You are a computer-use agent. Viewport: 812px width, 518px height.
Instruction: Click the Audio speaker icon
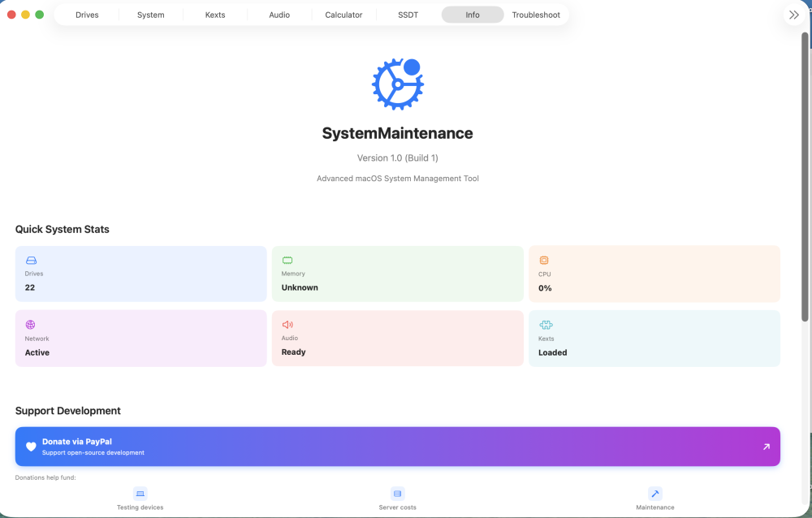pyautogui.click(x=287, y=325)
